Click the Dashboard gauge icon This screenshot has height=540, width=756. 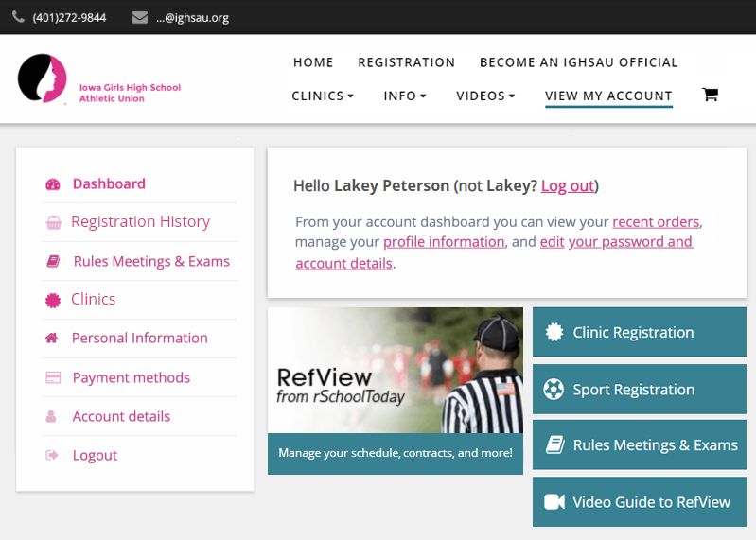(53, 184)
